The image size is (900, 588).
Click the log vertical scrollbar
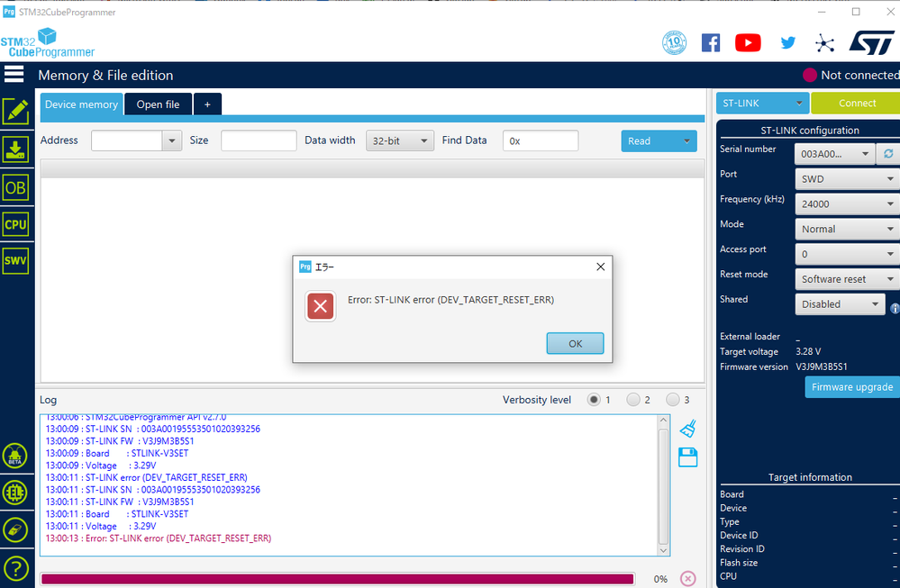[663, 486]
